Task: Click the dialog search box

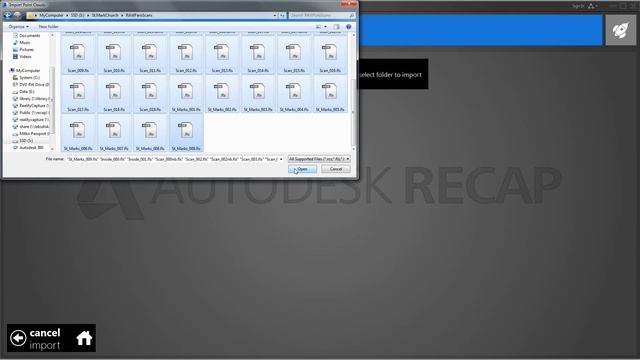Action: pos(322,15)
